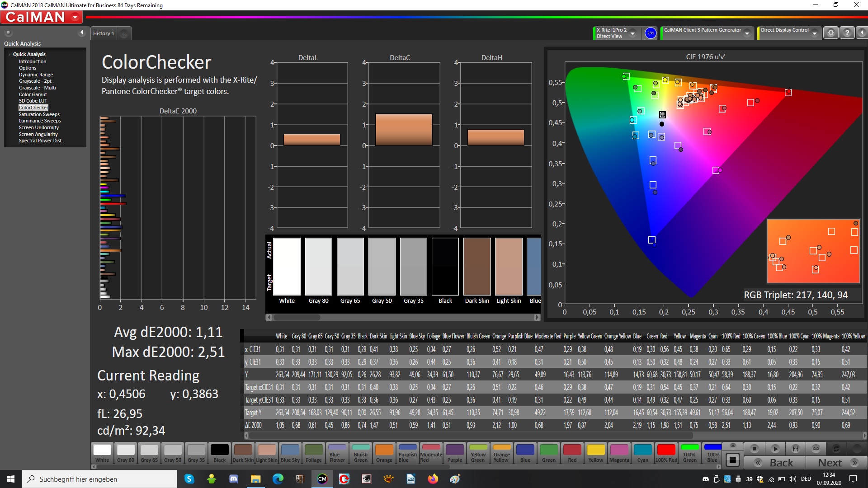Expand CalMAN Client 3 Pattern Generator dropdown
This screenshot has width=868, height=488.
747,33
